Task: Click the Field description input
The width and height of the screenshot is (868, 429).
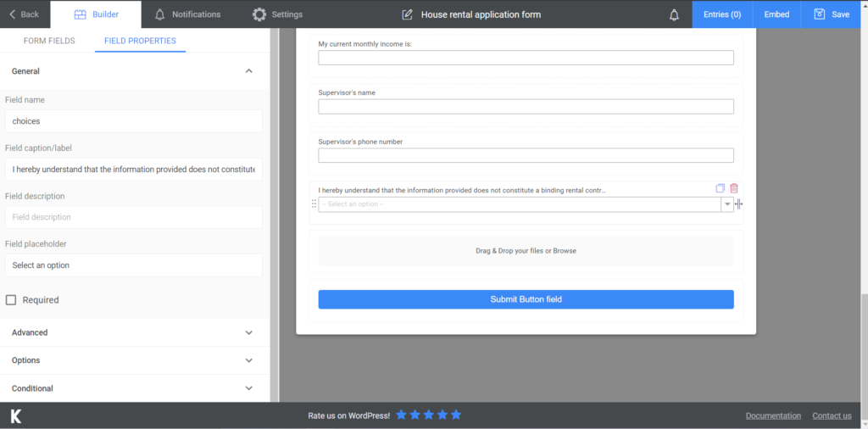Action: tap(133, 217)
